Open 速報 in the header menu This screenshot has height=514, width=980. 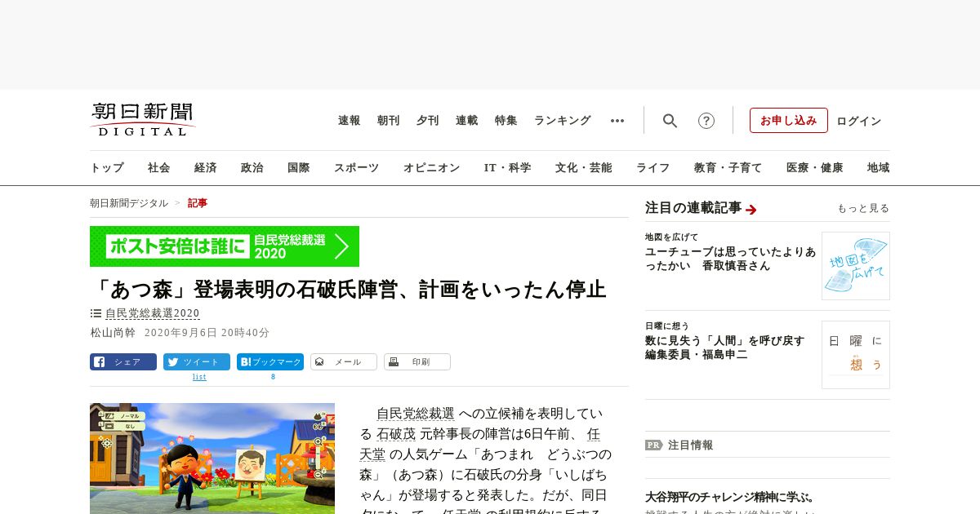click(x=350, y=121)
